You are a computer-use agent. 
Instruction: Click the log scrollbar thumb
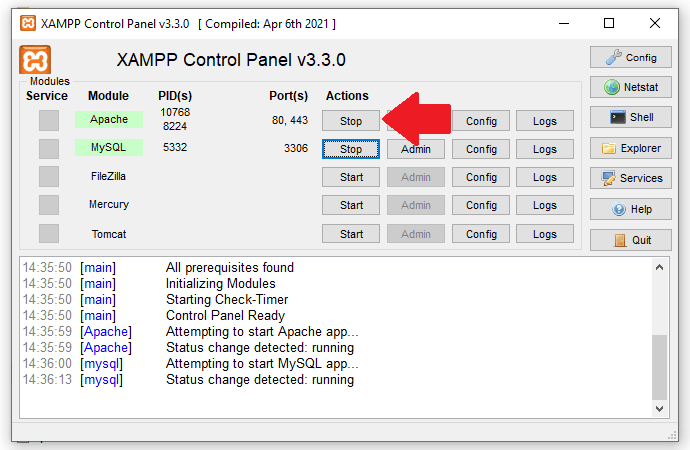659,367
